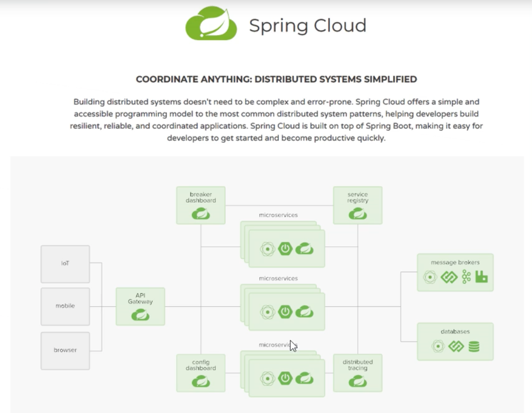
Task: Click the 'config dashboard' label
Action: (201, 365)
